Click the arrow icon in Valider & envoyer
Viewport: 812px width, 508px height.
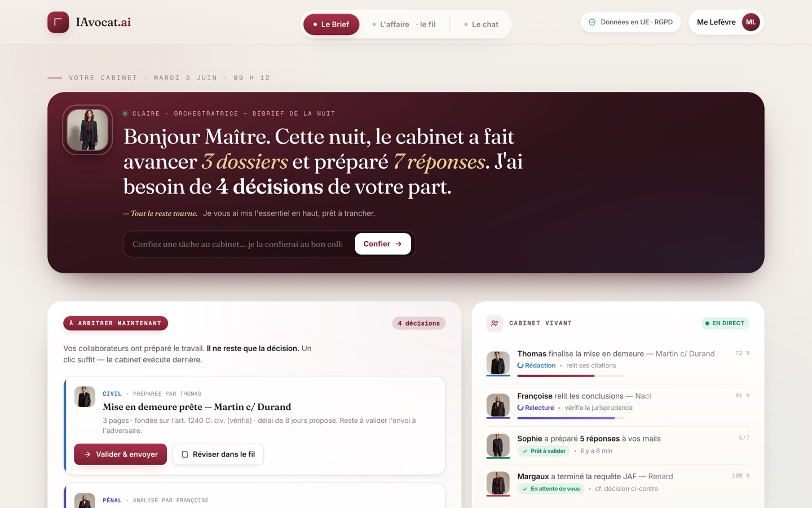pyautogui.click(x=87, y=454)
